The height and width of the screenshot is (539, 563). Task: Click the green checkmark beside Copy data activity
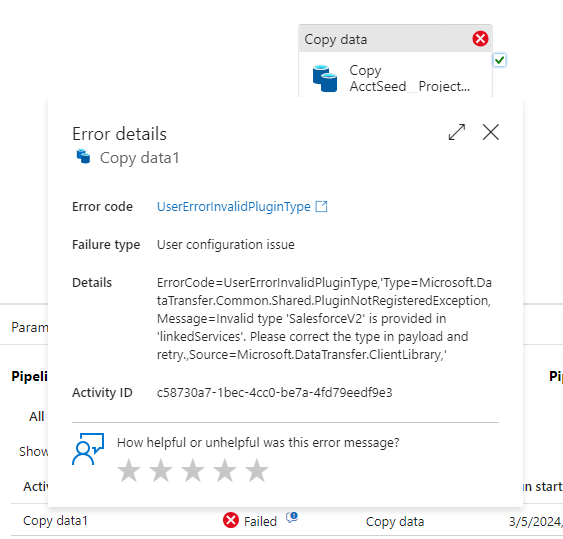tap(499, 60)
